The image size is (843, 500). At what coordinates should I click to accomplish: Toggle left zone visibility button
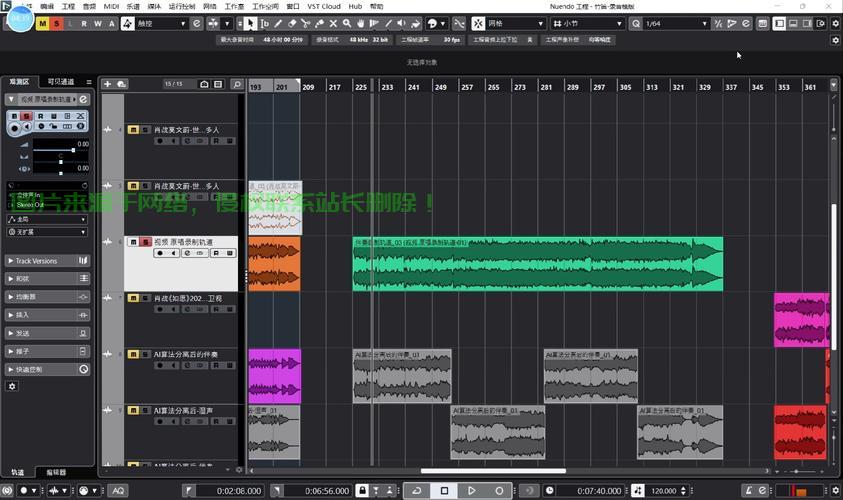tap(779, 24)
